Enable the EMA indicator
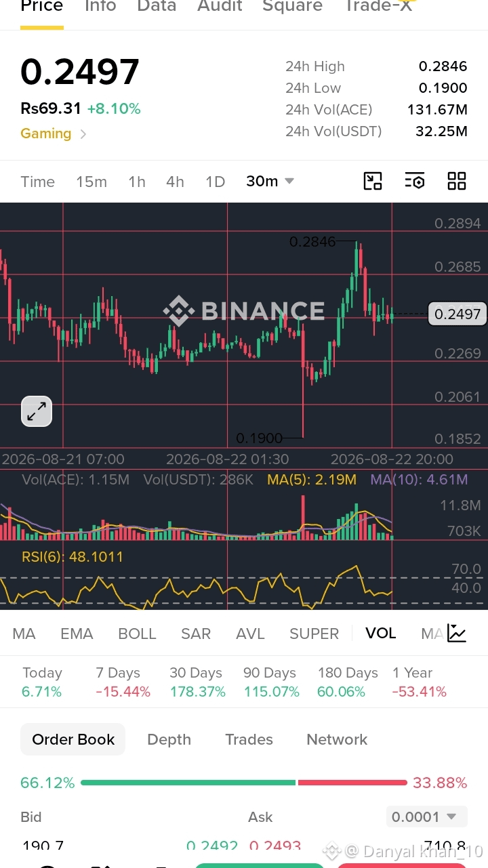The width and height of the screenshot is (488, 868). point(77,634)
